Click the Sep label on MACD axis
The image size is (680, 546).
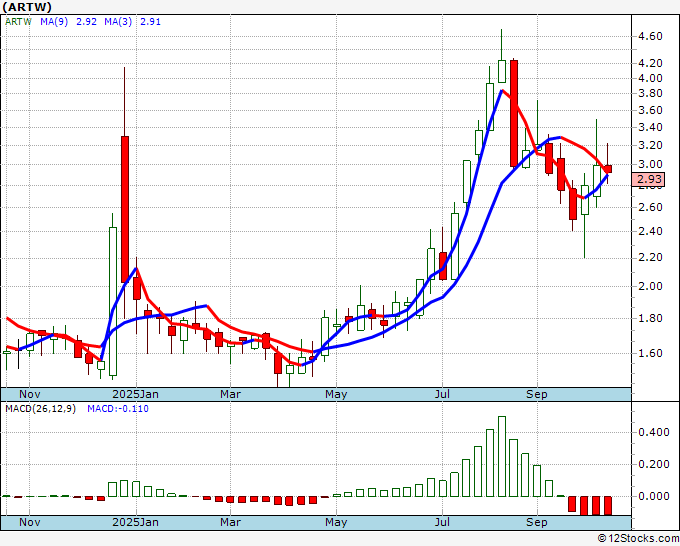coord(538,522)
